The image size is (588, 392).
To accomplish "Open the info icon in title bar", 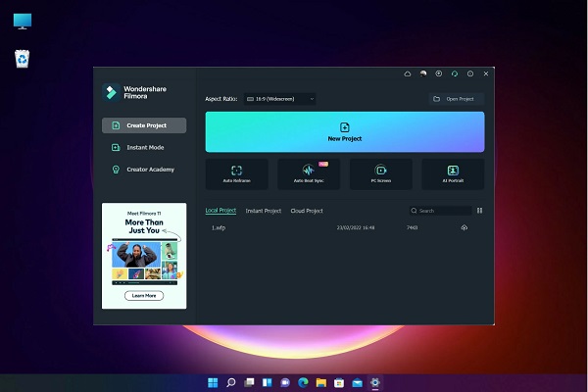I will coord(470,73).
